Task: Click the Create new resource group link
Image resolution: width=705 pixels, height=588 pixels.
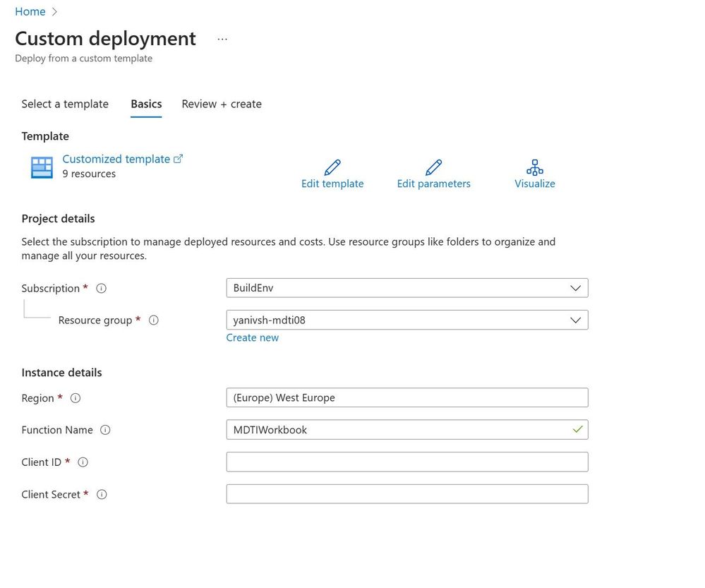Action: [x=252, y=338]
